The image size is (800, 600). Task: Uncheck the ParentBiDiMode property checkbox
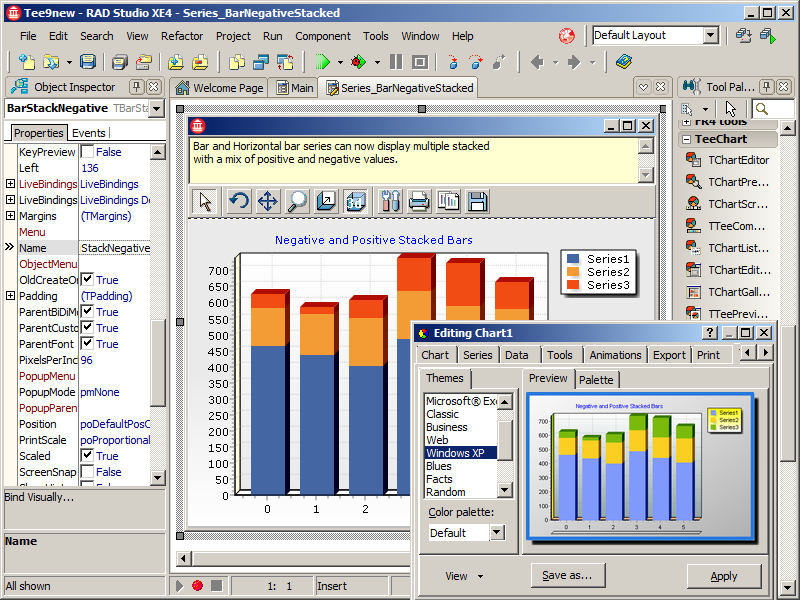coord(87,312)
